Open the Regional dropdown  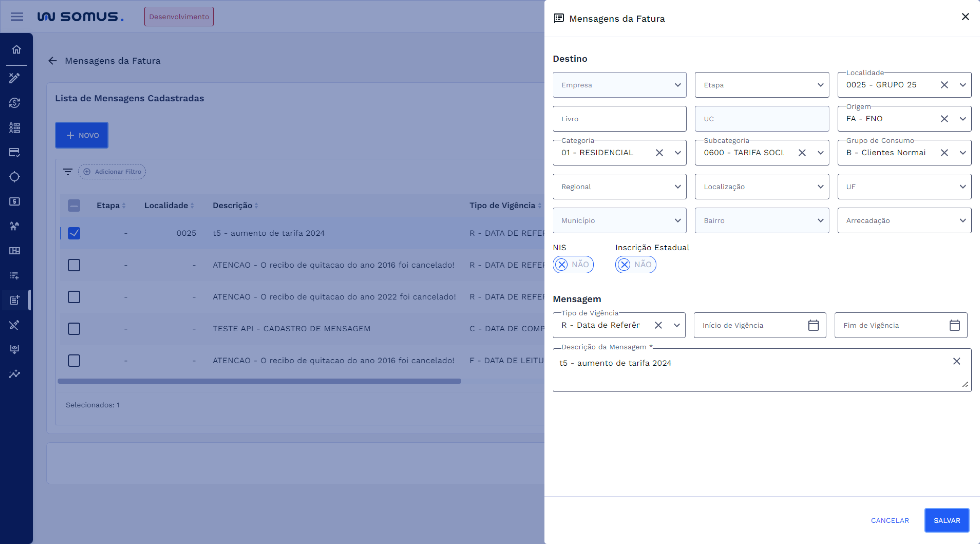[619, 187]
